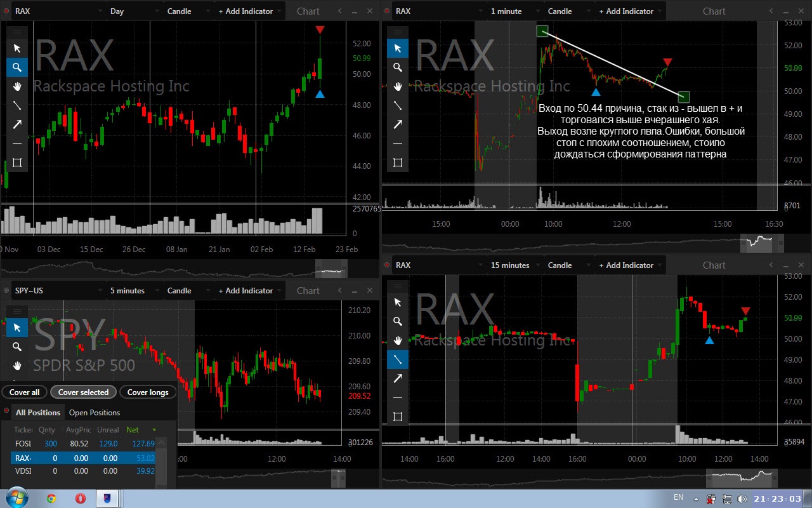Select the magnifier tool in the 1 minute chart
812x508 pixels.
point(398,67)
